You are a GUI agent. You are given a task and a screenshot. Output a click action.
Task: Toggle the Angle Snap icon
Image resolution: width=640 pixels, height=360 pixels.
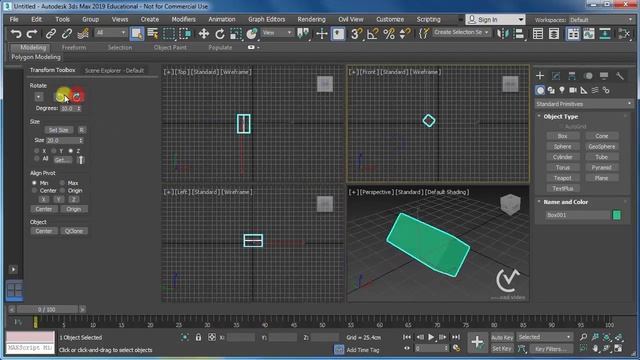pyautogui.click(x=372, y=34)
